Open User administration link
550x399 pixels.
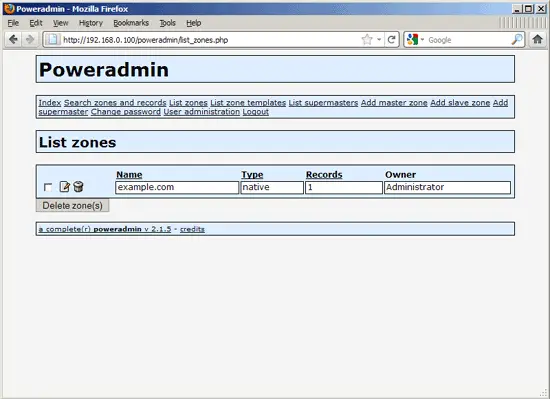point(202,112)
